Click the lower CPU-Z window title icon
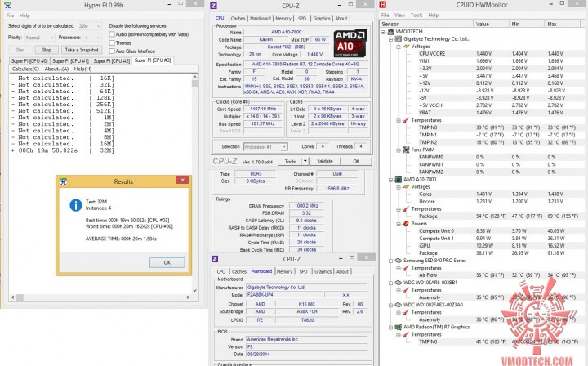 click(215, 259)
